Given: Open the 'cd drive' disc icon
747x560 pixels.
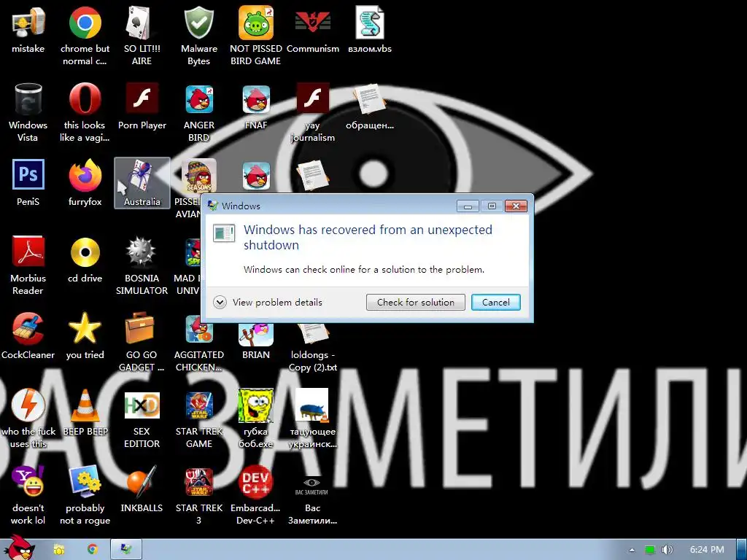Looking at the screenshot, I should [x=85, y=252].
